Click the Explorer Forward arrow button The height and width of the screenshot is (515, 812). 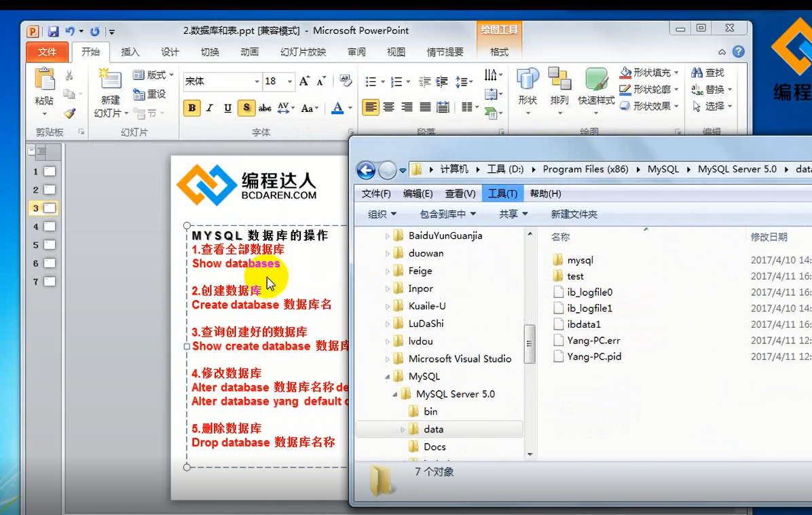(x=388, y=170)
